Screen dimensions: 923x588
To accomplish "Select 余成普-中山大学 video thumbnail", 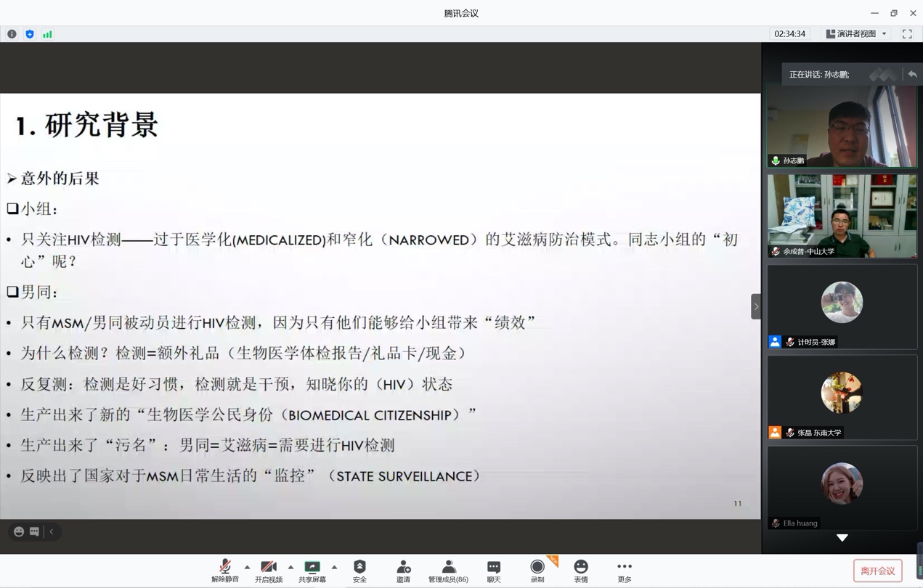I will point(842,216).
